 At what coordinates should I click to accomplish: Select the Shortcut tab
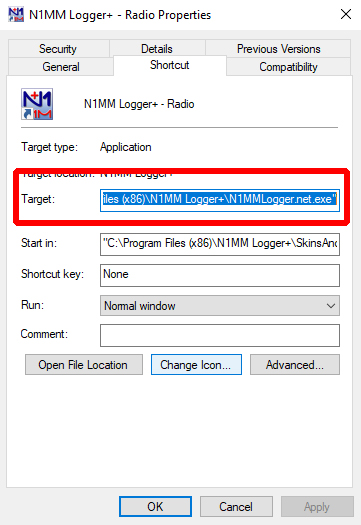(x=170, y=65)
